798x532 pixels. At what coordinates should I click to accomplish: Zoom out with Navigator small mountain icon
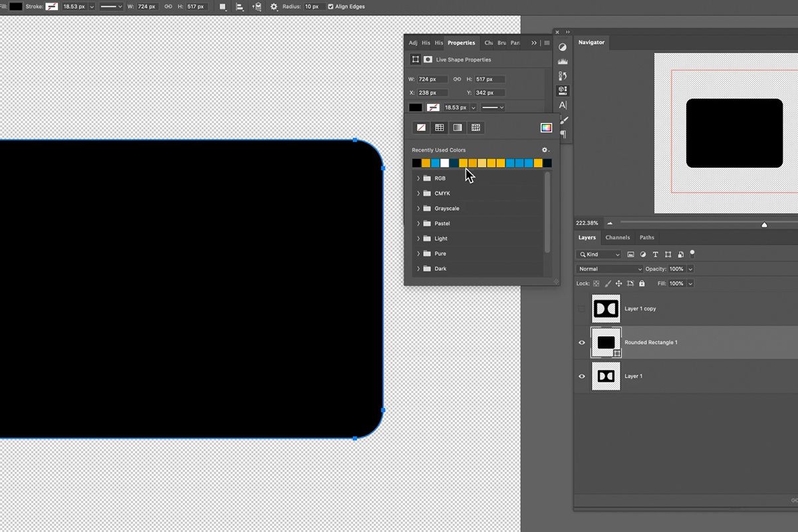pyautogui.click(x=610, y=223)
